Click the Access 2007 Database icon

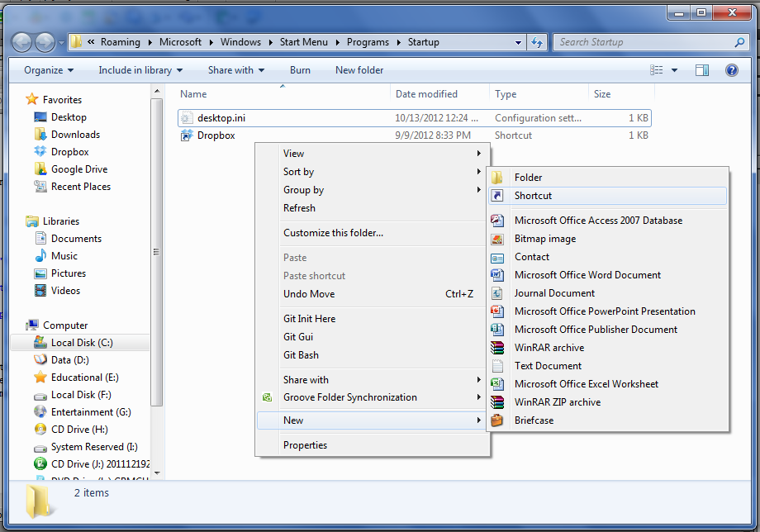point(496,221)
